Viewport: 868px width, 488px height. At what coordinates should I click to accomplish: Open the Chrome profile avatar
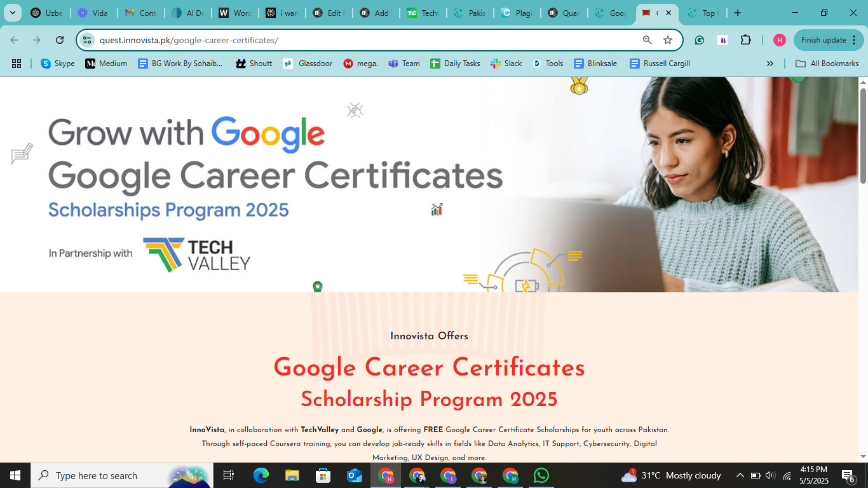pos(780,40)
